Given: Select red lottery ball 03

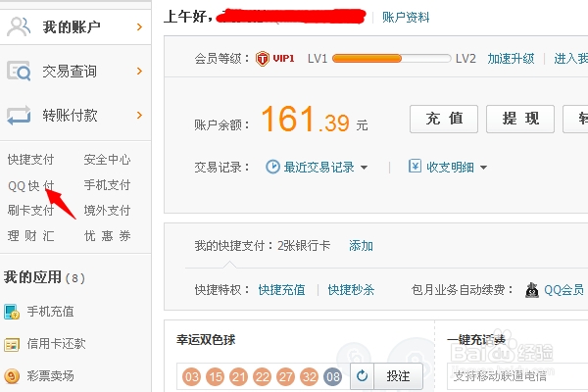Looking at the screenshot, I should click(192, 376).
